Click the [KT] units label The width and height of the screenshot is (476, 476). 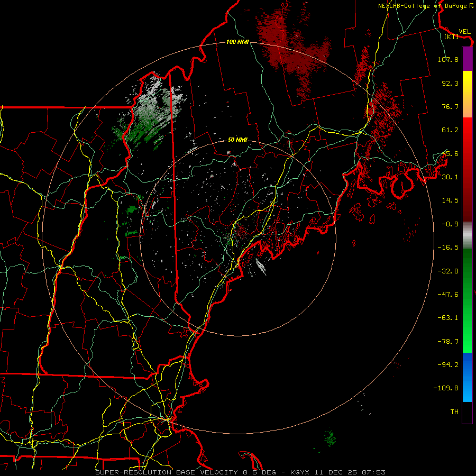(x=451, y=36)
